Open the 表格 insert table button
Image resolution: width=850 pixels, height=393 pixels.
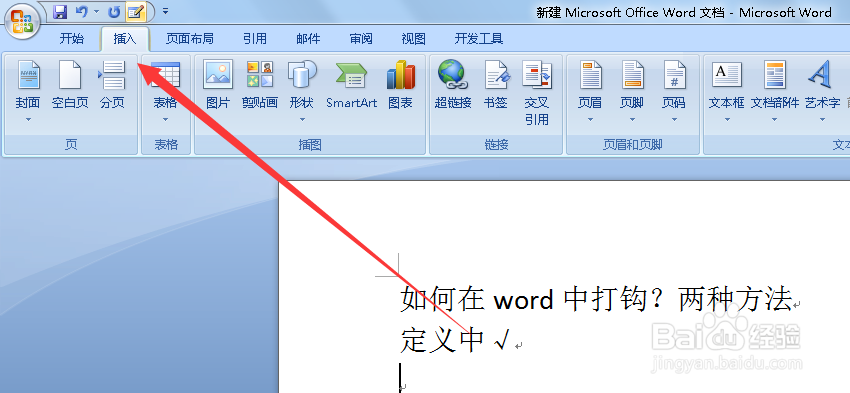[165, 84]
